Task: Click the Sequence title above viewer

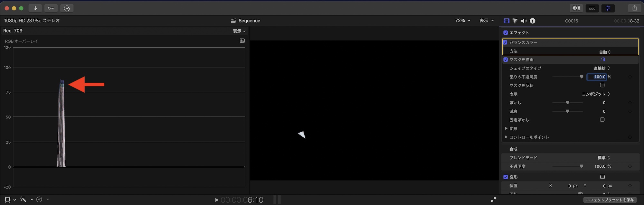Action: click(249, 21)
